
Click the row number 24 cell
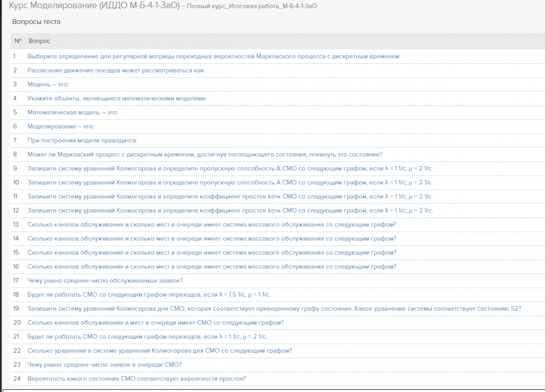click(17, 378)
